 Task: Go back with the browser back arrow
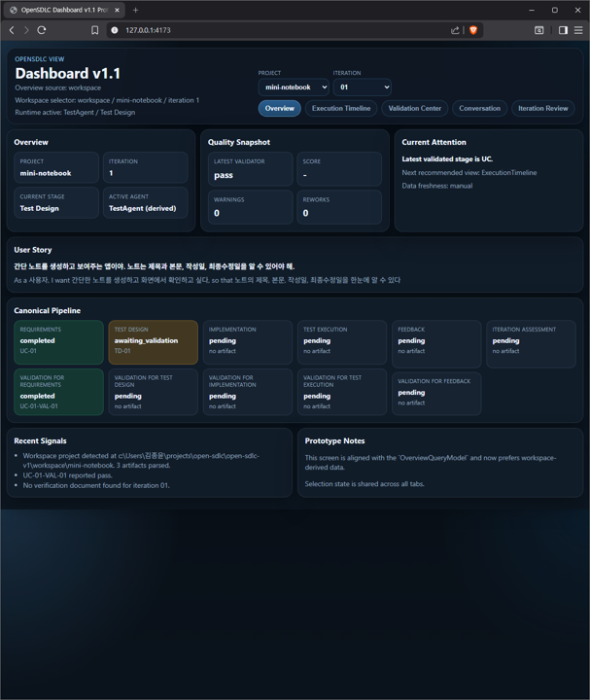[12, 30]
